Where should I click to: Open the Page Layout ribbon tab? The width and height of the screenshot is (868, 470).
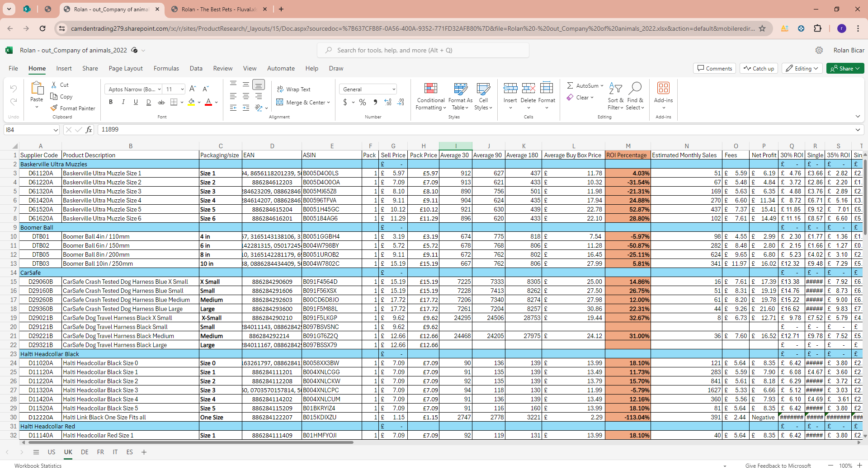coord(126,68)
